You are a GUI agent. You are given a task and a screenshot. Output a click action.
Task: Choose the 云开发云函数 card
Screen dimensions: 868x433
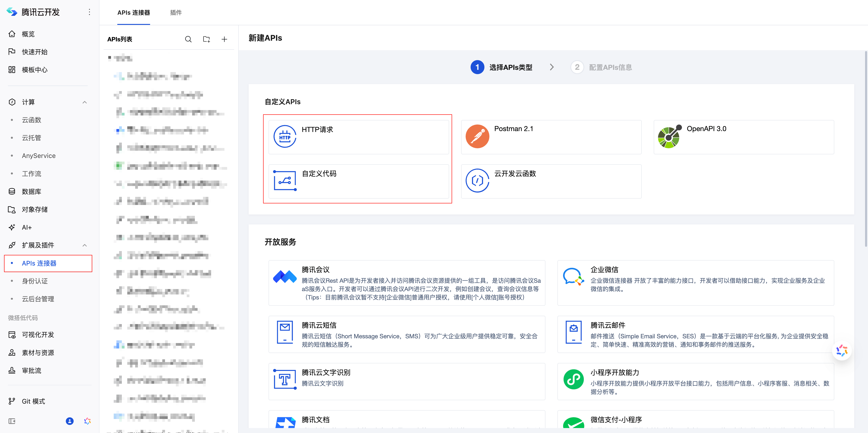551,181
